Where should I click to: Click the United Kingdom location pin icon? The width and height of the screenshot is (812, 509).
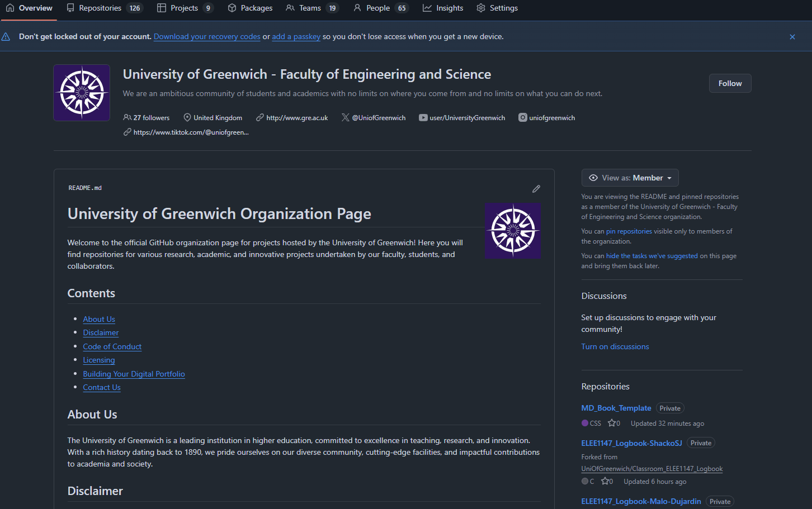[x=187, y=118]
